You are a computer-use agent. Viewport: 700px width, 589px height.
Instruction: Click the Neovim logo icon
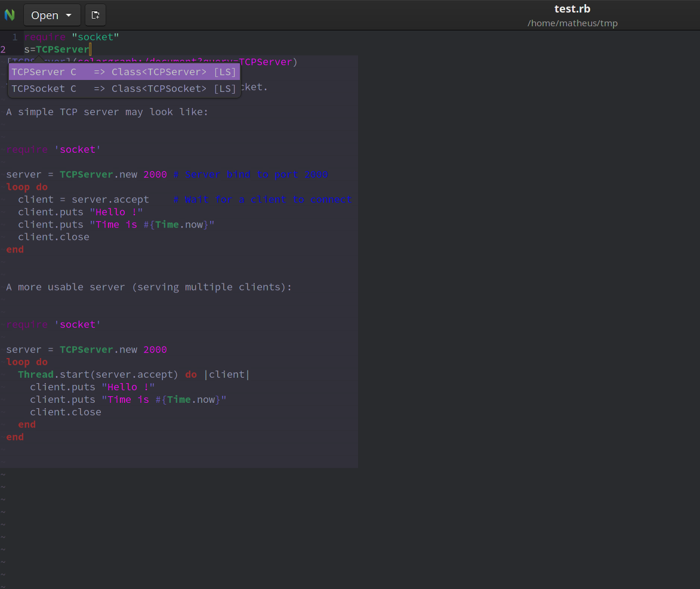[10, 15]
